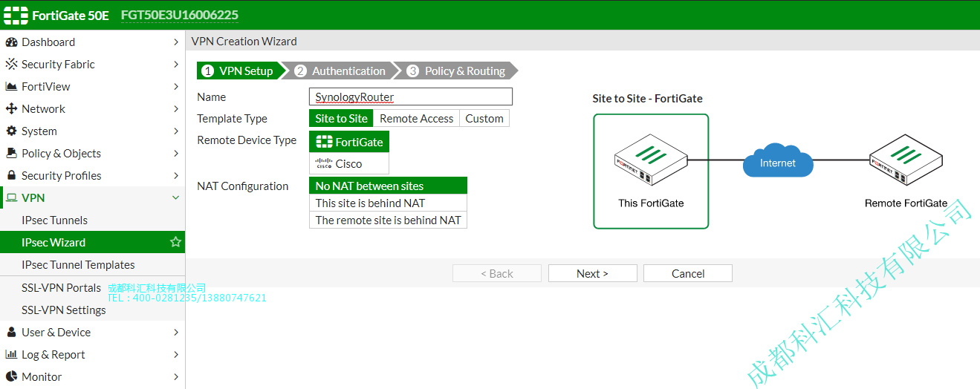Open the Network menu entry
Image resolution: width=980 pixels, height=389 pixels.
[x=92, y=109]
